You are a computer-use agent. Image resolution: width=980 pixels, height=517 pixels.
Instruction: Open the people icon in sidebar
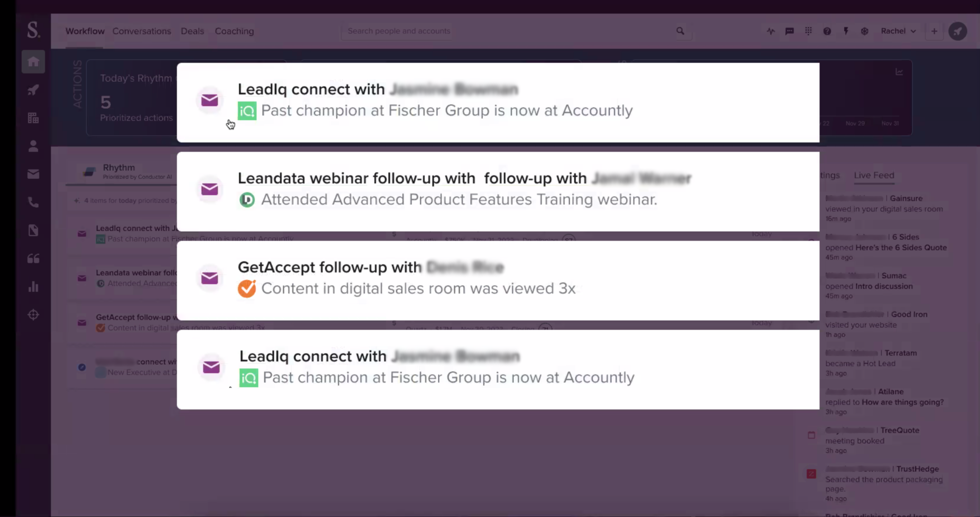coord(33,146)
